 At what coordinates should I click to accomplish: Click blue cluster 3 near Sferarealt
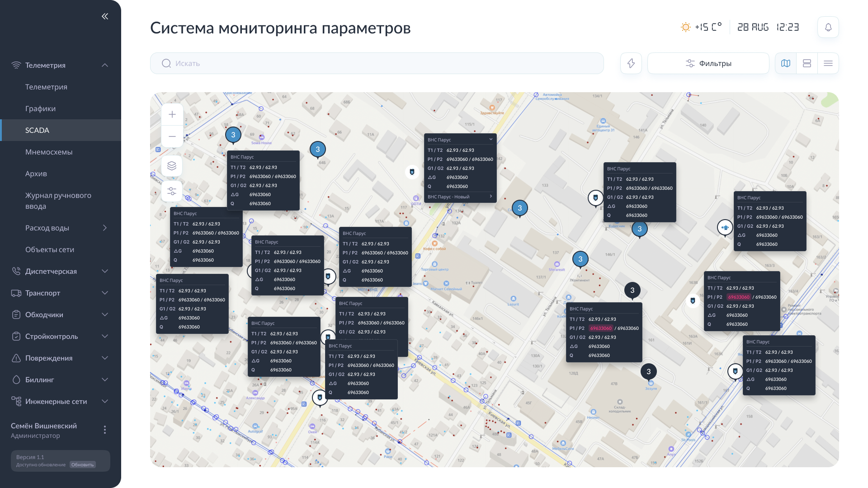(580, 259)
